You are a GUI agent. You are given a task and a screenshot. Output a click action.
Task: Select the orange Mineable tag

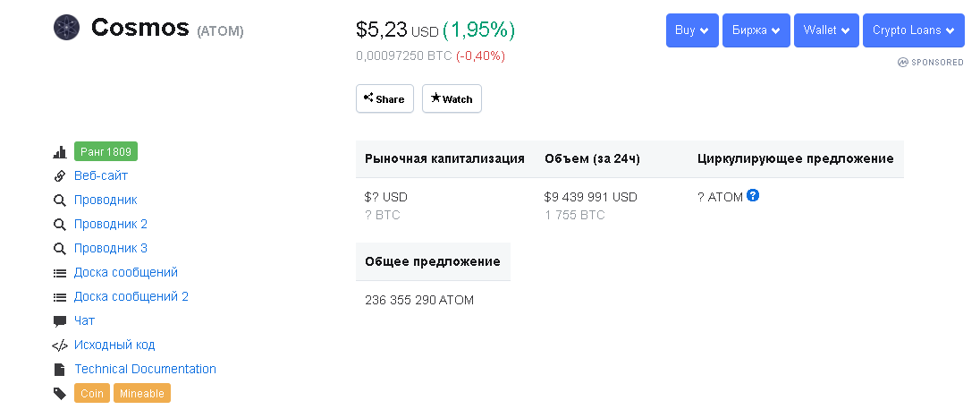[x=141, y=393]
